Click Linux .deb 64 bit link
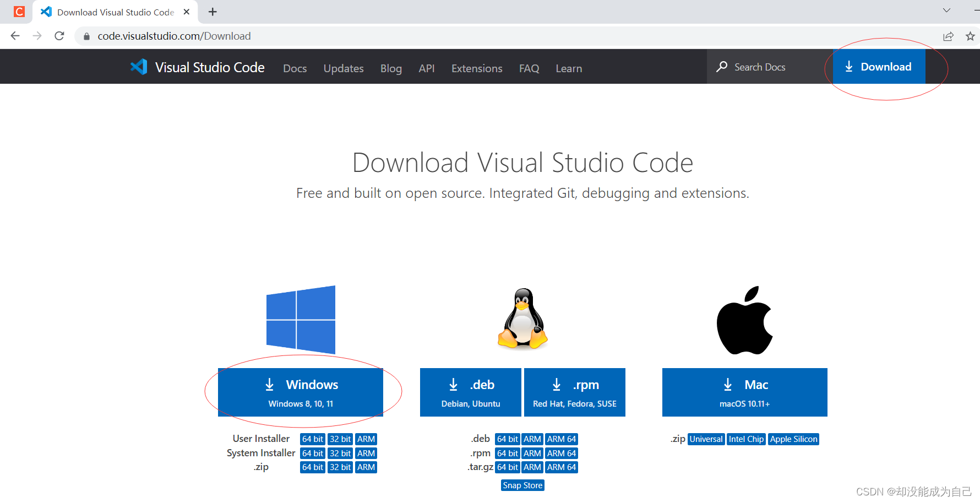The height and width of the screenshot is (502, 980). 508,439
